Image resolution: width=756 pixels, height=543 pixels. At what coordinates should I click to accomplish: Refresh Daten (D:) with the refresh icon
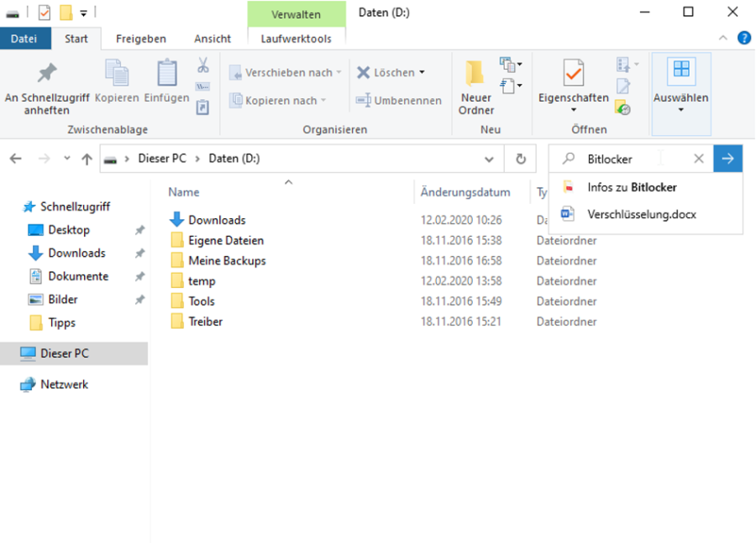[520, 159]
